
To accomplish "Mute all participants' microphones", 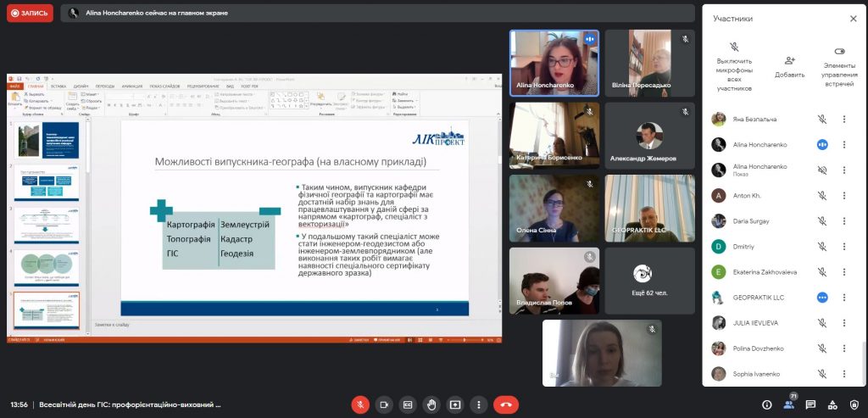I will point(734,65).
